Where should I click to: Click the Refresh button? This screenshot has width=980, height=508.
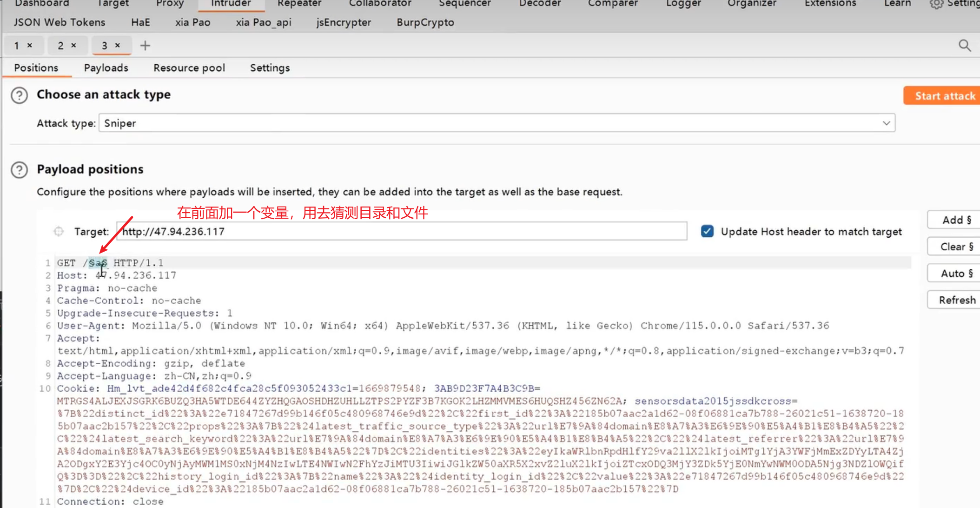coord(956,300)
